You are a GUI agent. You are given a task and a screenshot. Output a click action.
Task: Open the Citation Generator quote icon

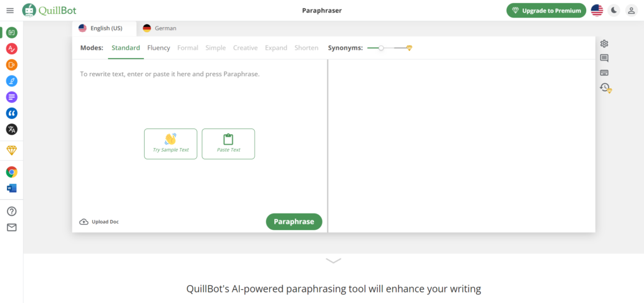coord(11,113)
